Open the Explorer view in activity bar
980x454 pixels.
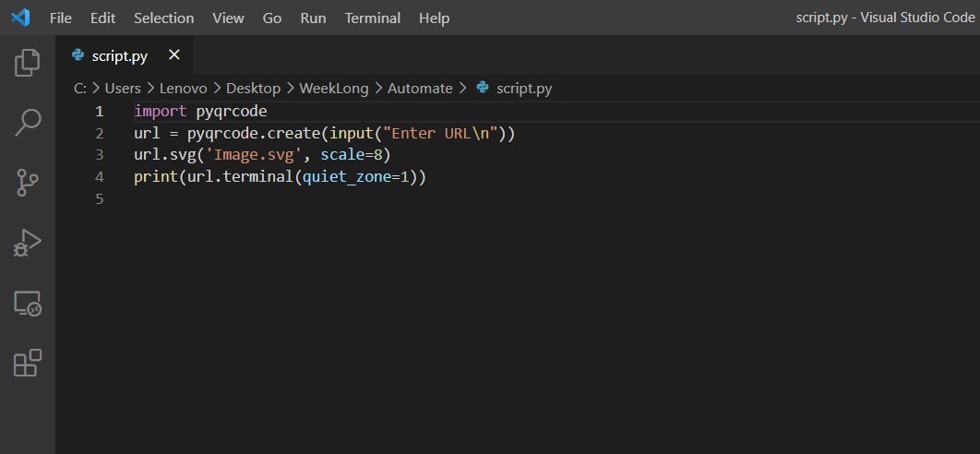pos(28,63)
